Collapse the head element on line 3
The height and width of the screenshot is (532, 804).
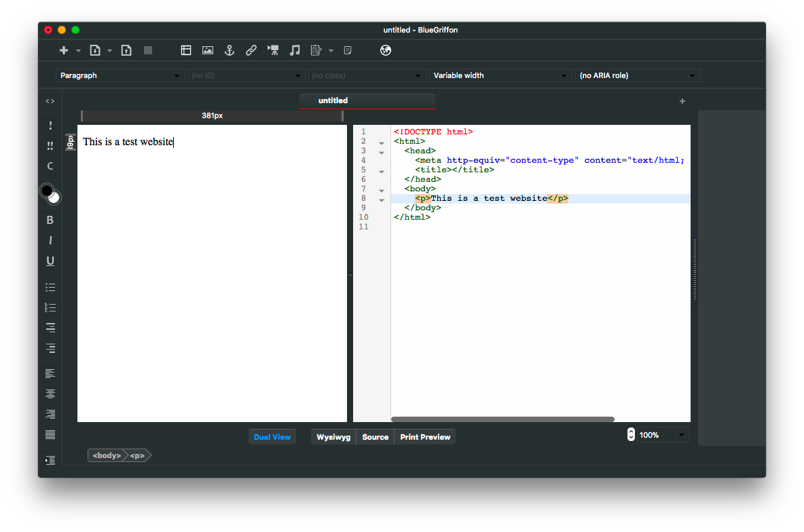(382, 153)
